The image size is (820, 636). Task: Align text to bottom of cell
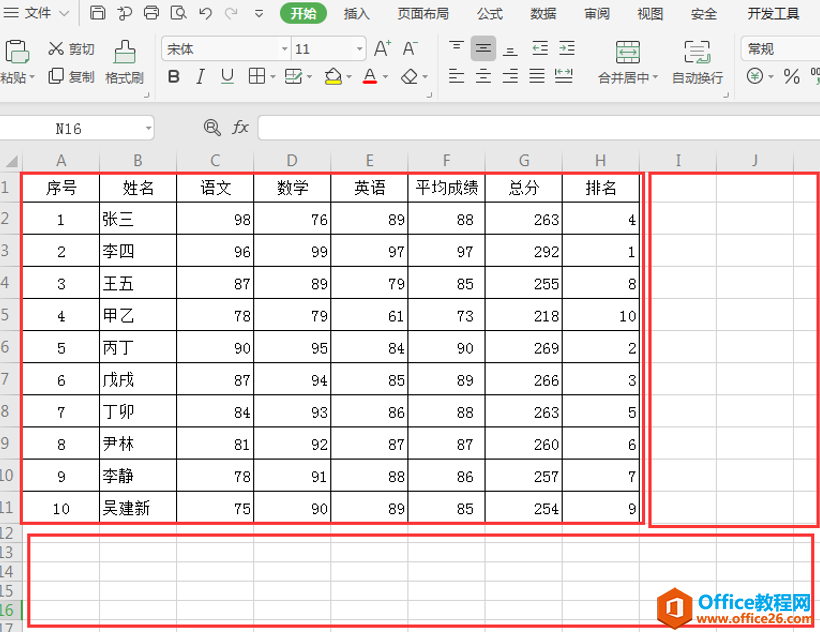click(x=510, y=49)
